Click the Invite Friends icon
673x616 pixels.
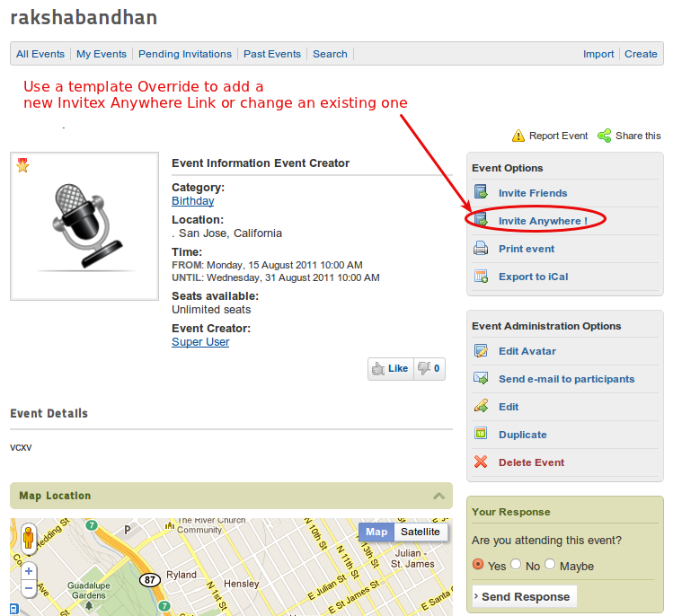click(x=481, y=192)
